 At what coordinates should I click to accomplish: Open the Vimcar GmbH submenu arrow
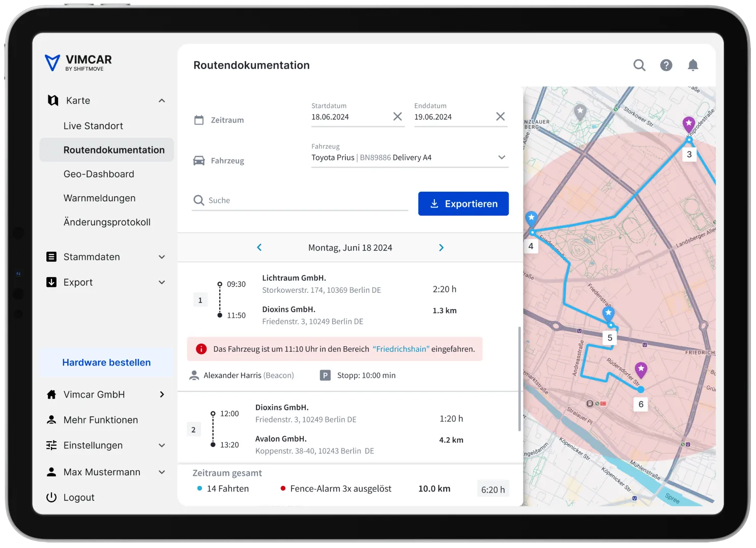[162, 394]
